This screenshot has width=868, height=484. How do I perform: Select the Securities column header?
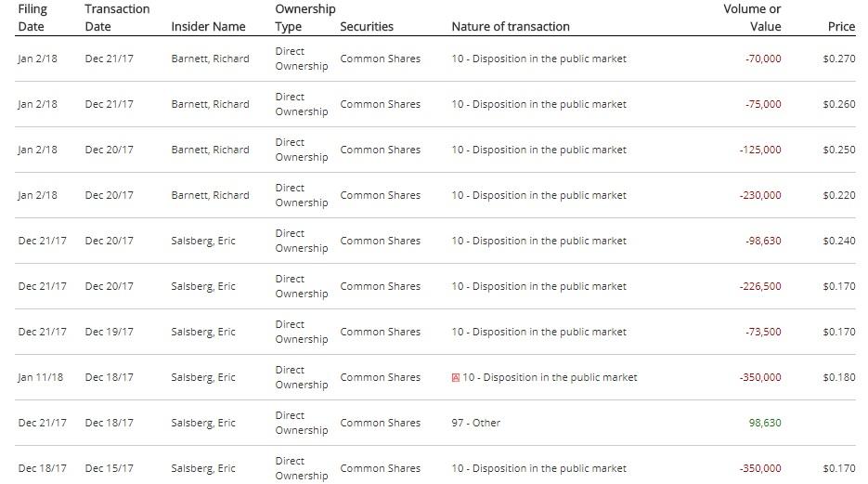click(367, 27)
